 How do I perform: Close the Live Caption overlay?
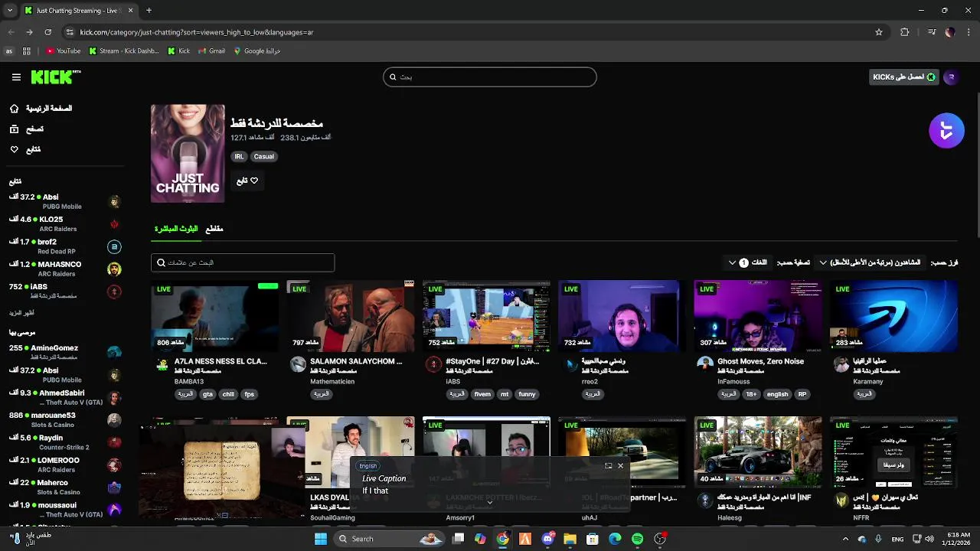620,465
